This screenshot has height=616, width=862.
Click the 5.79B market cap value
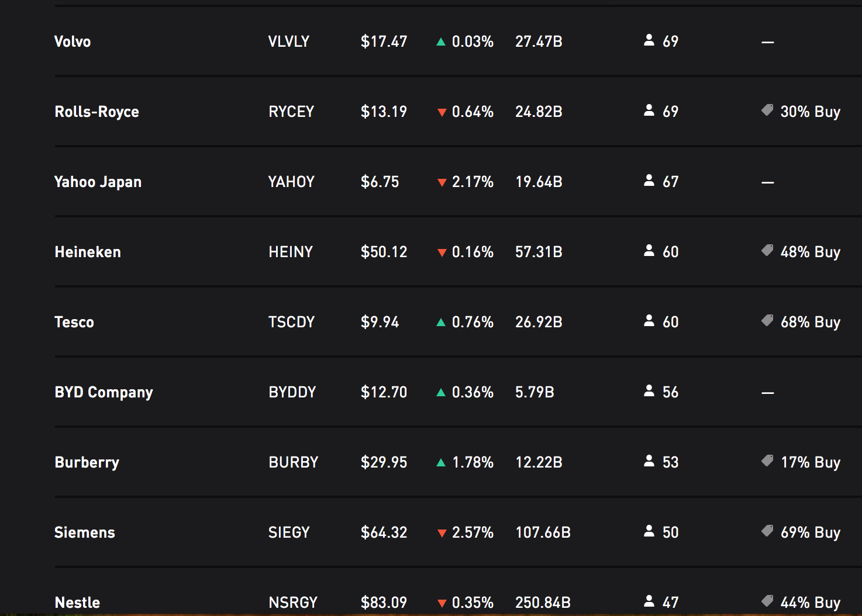tap(535, 392)
